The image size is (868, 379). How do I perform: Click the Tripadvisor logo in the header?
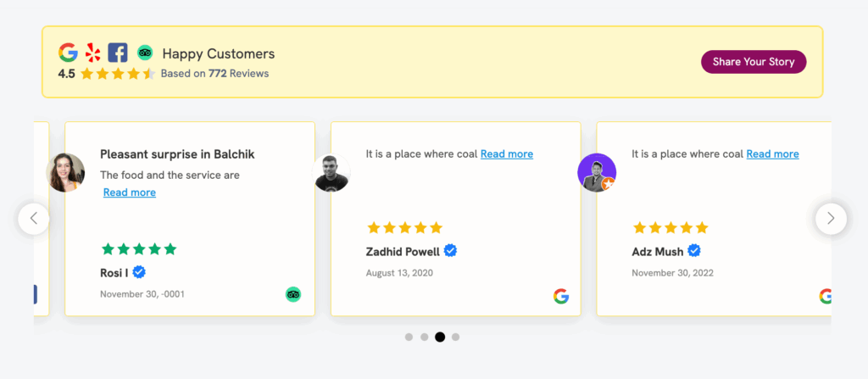pyautogui.click(x=145, y=53)
